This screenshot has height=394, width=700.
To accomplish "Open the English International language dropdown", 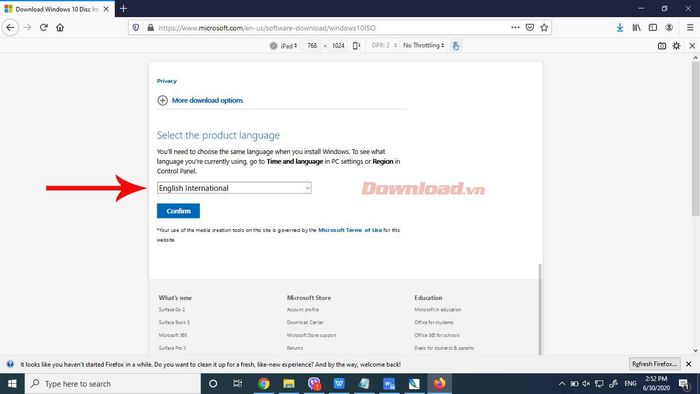I will pyautogui.click(x=234, y=188).
